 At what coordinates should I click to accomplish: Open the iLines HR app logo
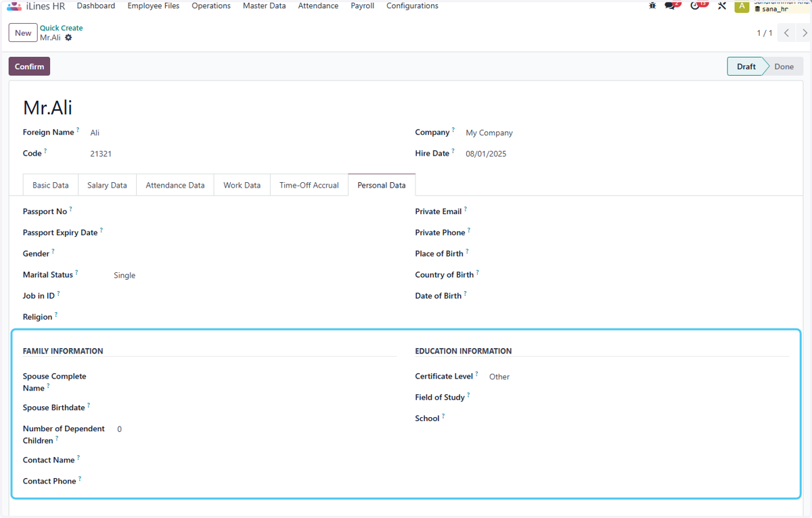(14, 6)
